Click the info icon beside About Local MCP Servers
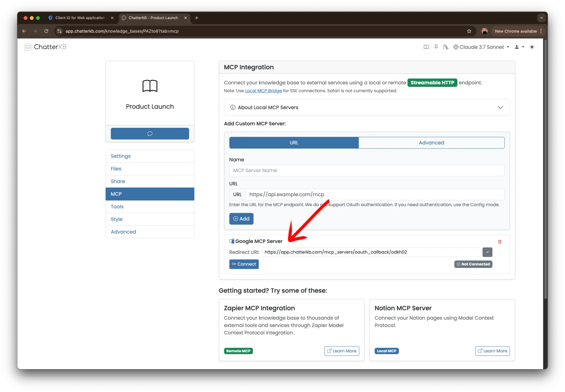 pyautogui.click(x=233, y=107)
